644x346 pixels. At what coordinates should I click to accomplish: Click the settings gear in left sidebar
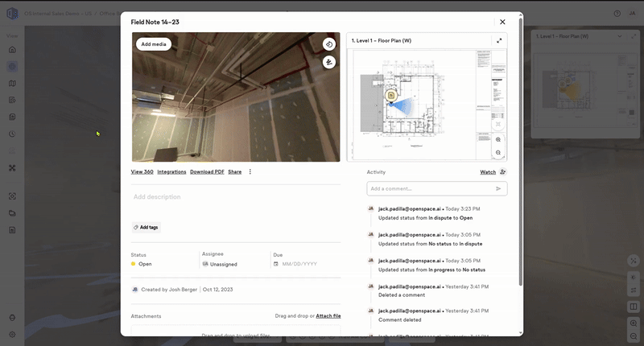point(12,335)
